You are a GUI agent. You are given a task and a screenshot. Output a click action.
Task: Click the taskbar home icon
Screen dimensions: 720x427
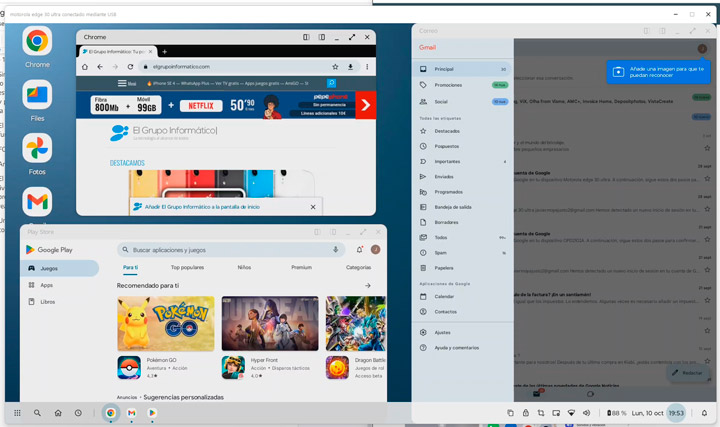[x=58, y=413]
